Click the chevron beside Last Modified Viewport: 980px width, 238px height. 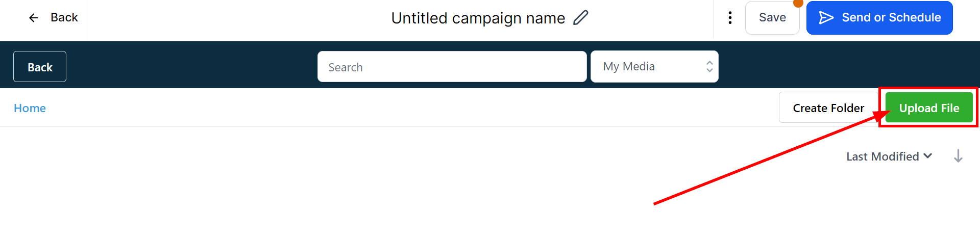pos(927,156)
